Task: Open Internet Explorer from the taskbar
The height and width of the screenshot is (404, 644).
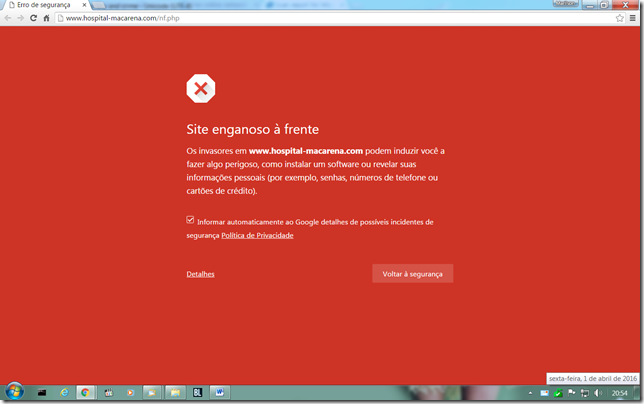Action: coord(64,393)
